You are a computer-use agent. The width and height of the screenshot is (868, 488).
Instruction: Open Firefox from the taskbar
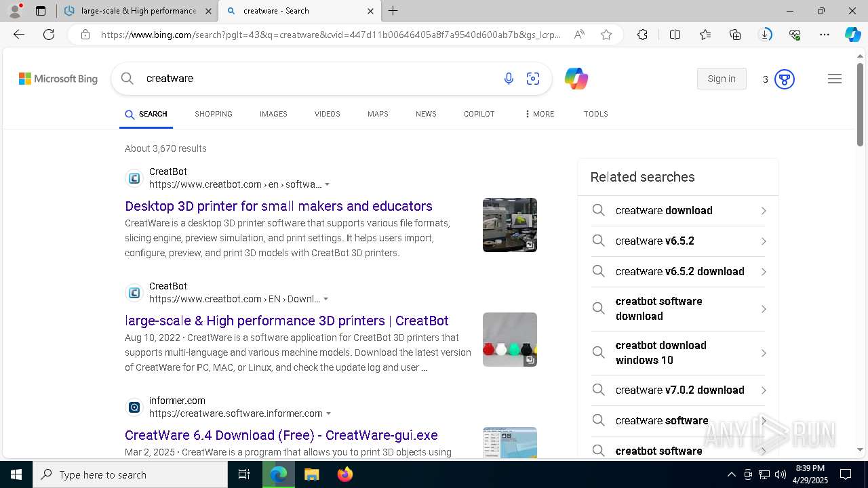pyautogui.click(x=345, y=474)
